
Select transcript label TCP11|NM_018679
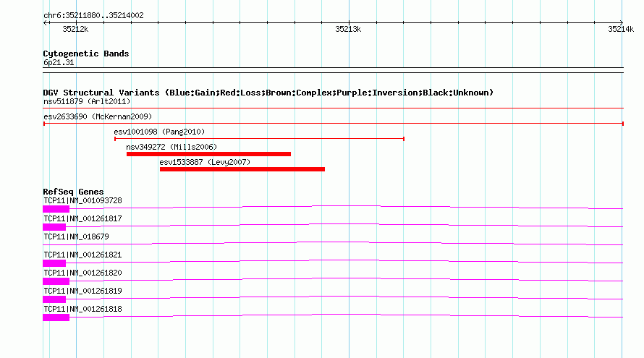[x=77, y=237]
